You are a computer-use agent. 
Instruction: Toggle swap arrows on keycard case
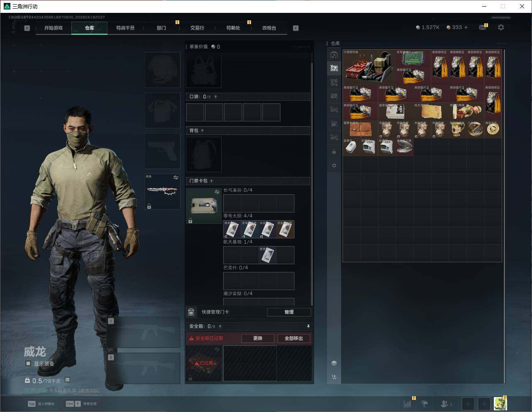pos(217,192)
